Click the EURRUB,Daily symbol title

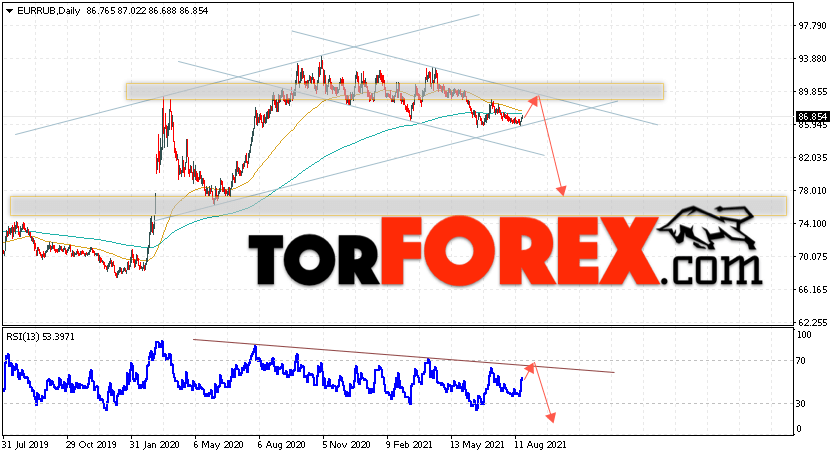click(49, 11)
